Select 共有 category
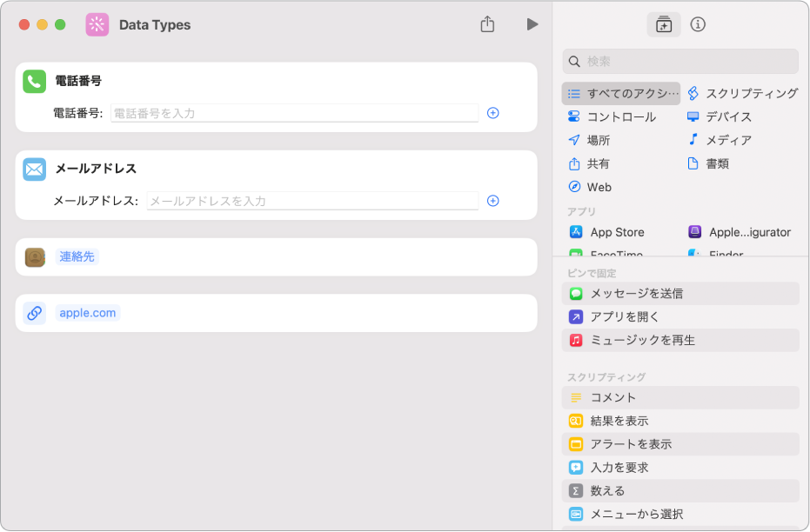The image size is (810, 532). 589,164
